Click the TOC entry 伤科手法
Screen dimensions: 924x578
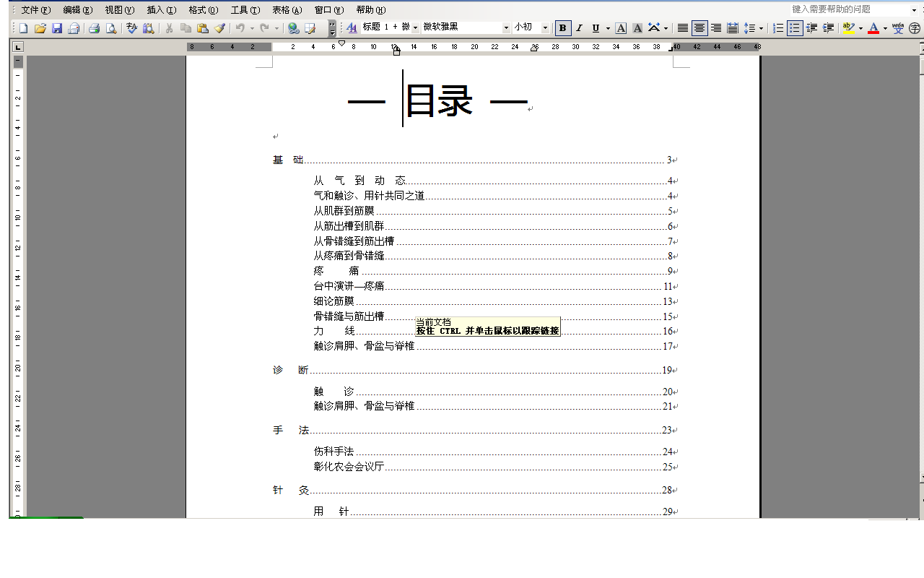493,452
